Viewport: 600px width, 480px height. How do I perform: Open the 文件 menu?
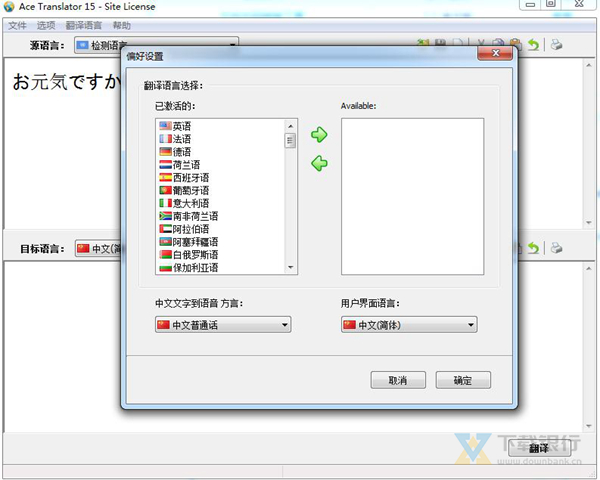pyautogui.click(x=17, y=26)
